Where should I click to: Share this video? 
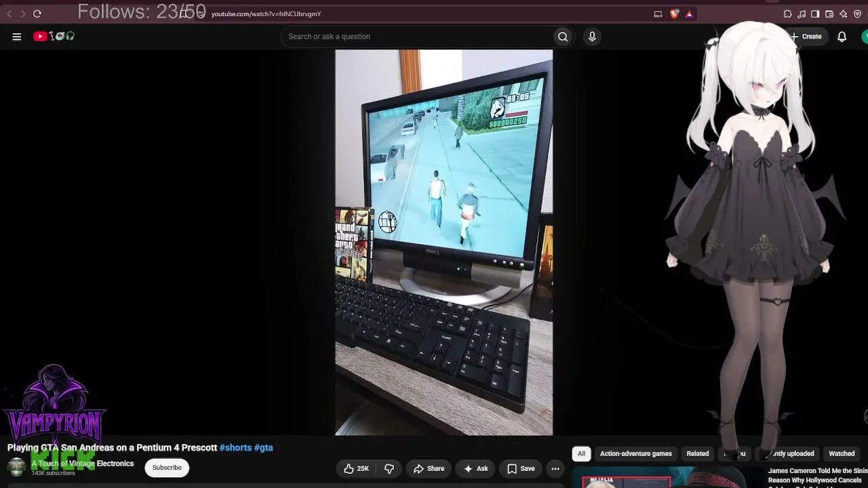tap(429, 468)
